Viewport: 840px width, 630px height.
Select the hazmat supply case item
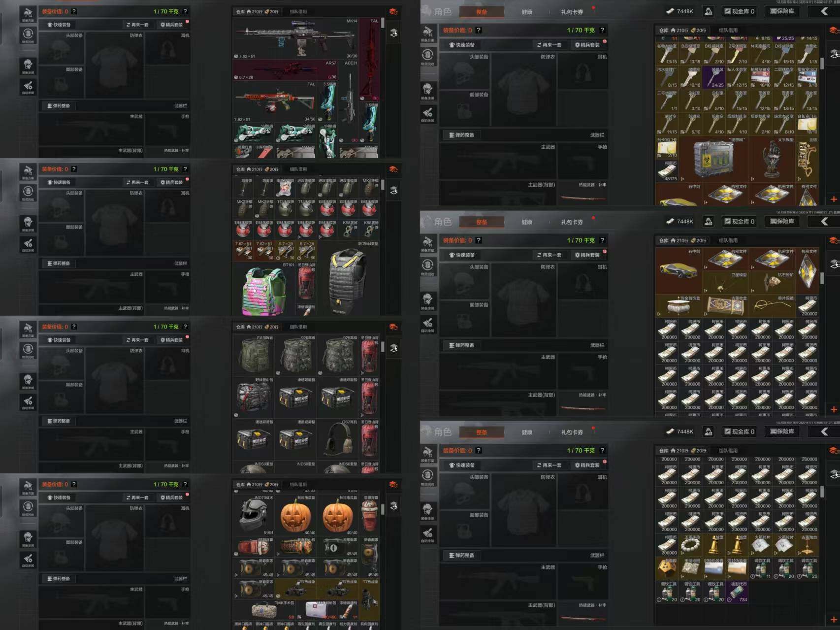pyautogui.click(x=713, y=158)
